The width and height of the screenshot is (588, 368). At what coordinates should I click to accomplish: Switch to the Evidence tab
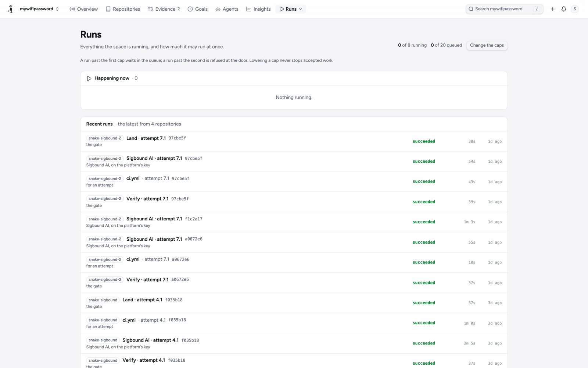coord(164,9)
